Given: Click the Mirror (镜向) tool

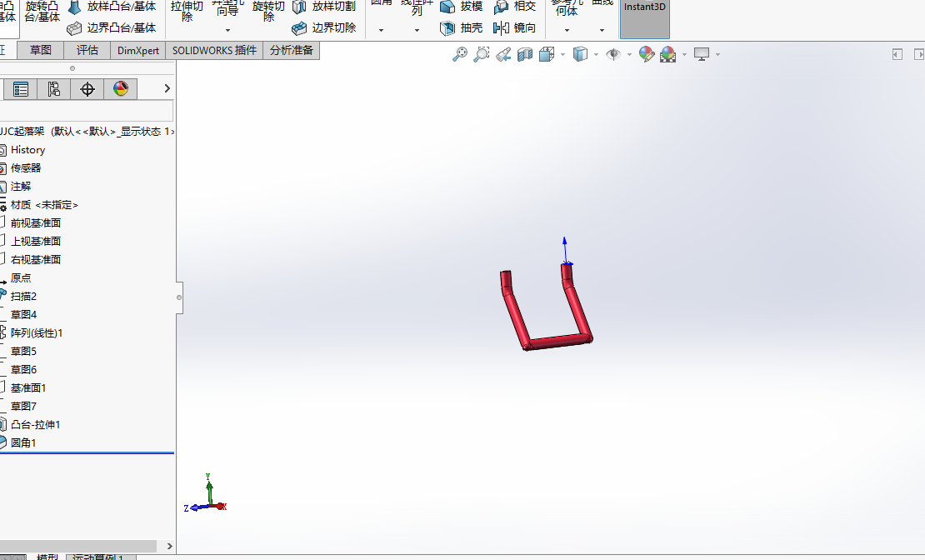Looking at the screenshot, I should [515, 27].
